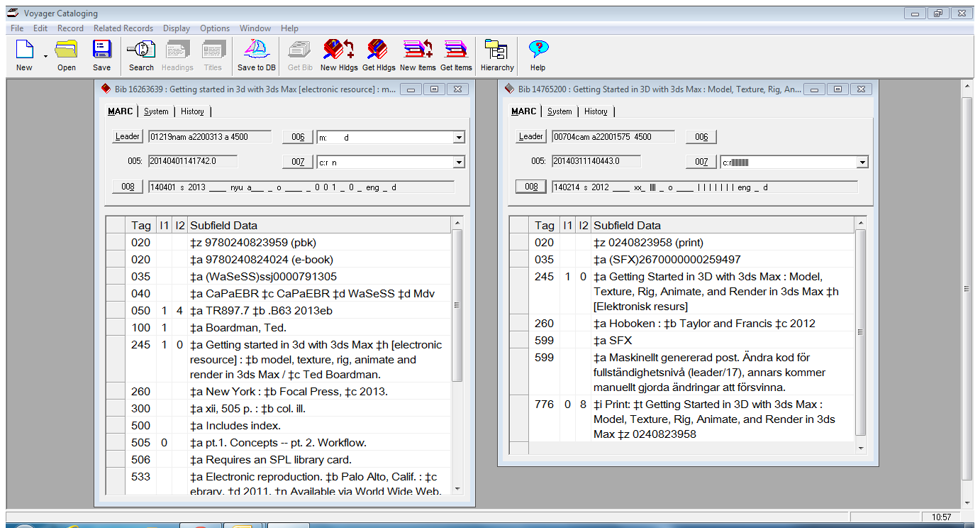Click the New record toolbar icon
980x528 pixels.
(24, 55)
